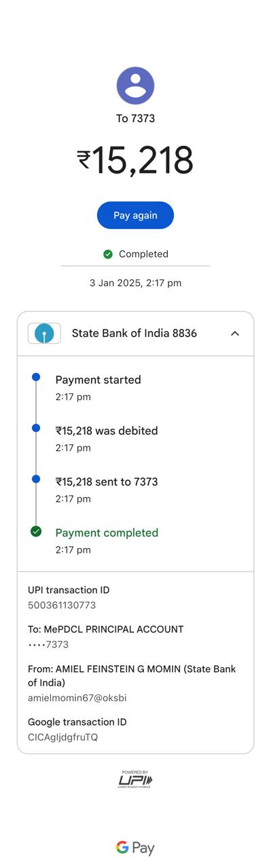This screenshot has width=271, height=868.
Task: Click the Payment completed green text
Action: (107, 533)
